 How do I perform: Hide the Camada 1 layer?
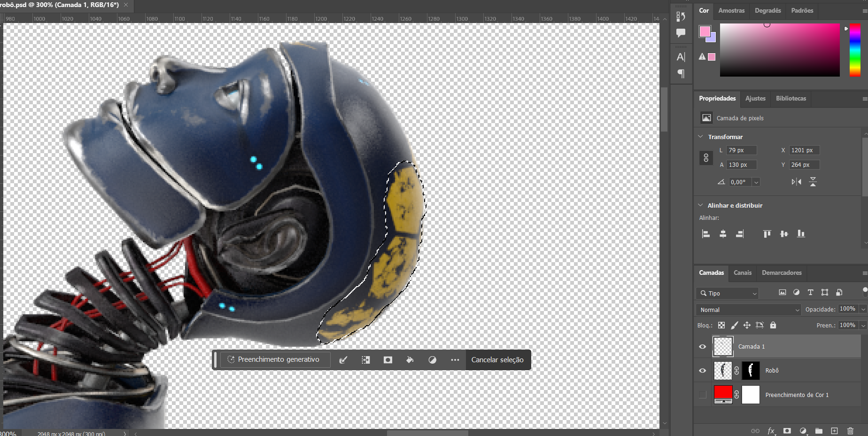[703, 347]
